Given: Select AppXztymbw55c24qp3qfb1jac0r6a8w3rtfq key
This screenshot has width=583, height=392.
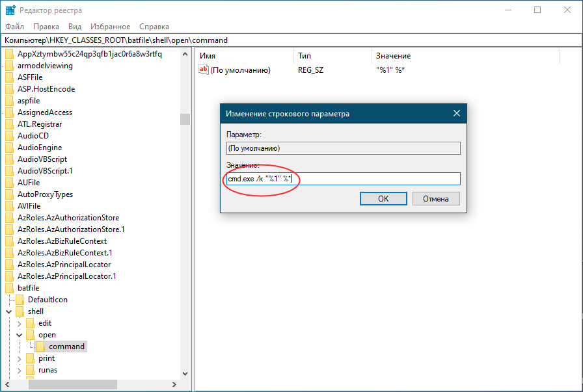Looking at the screenshot, I should click(x=90, y=54).
